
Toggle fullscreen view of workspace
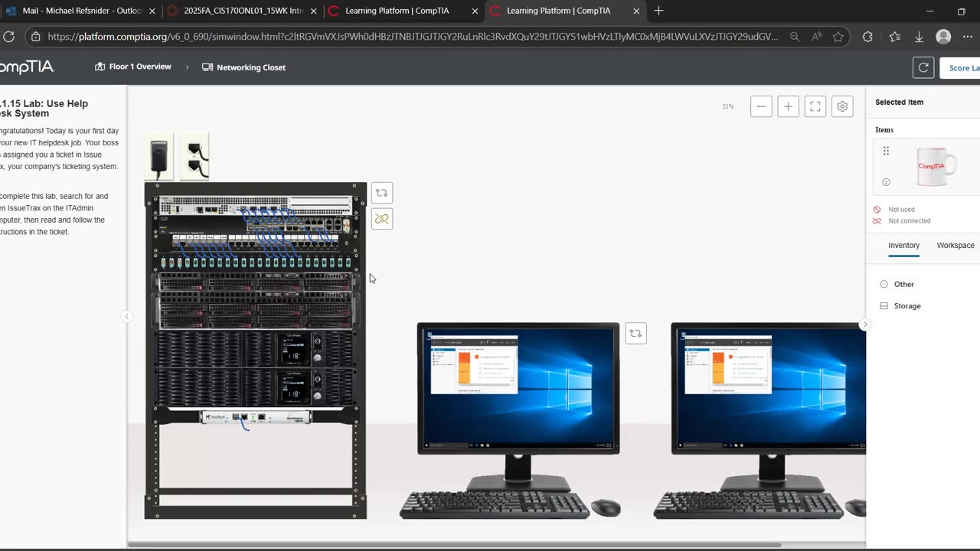point(815,106)
